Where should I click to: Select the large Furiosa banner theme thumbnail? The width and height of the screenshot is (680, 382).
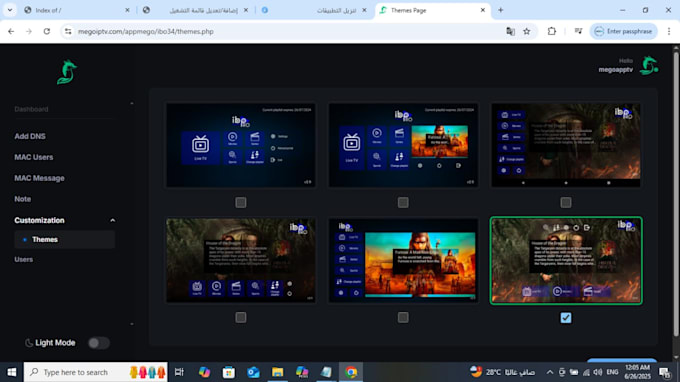[x=403, y=260]
